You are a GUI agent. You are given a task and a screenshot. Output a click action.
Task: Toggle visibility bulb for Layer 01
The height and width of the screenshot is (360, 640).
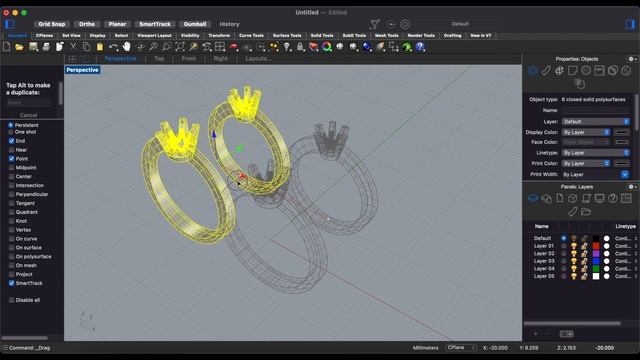pos(574,246)
